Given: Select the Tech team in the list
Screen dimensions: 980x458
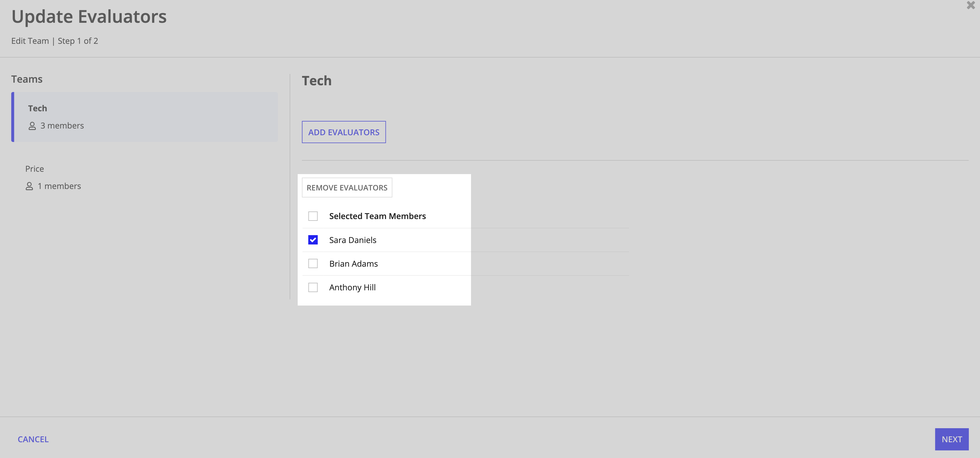Looking at the screenshot, I should 144,117.
